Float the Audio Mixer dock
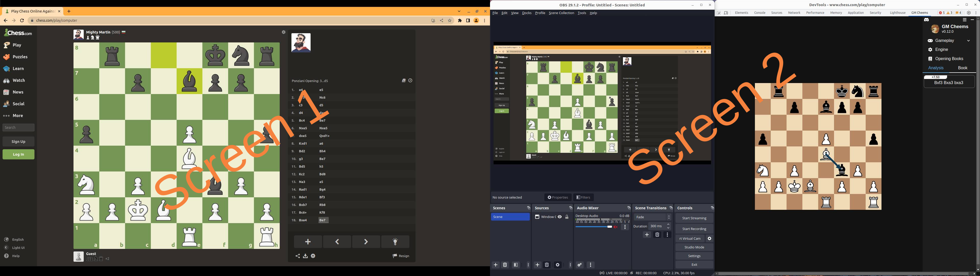Image resolution: width=980 pixels, height=276 pixels. pos(629,208)
